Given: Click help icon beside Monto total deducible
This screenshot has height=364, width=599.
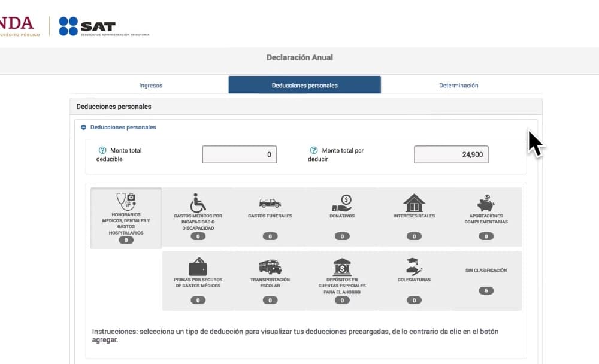Looking at the screenshot, I should click(102, 150).
